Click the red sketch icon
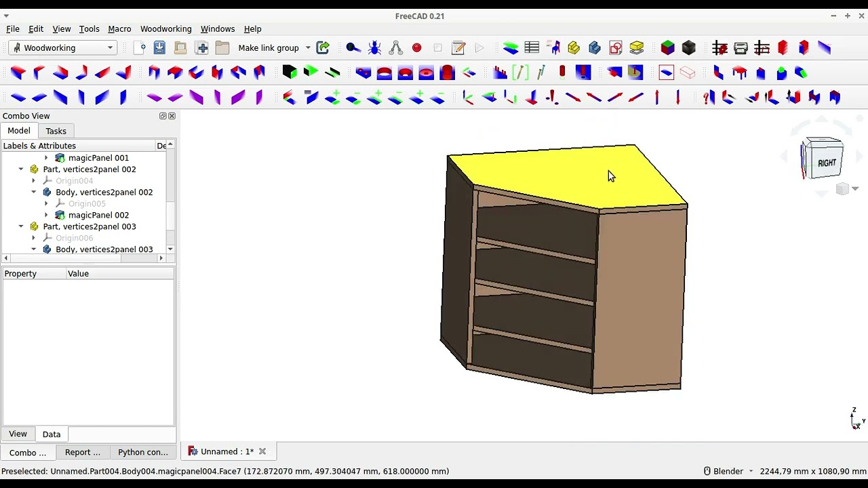Viewport: 868px width, 488px height. tap(616, 47)
